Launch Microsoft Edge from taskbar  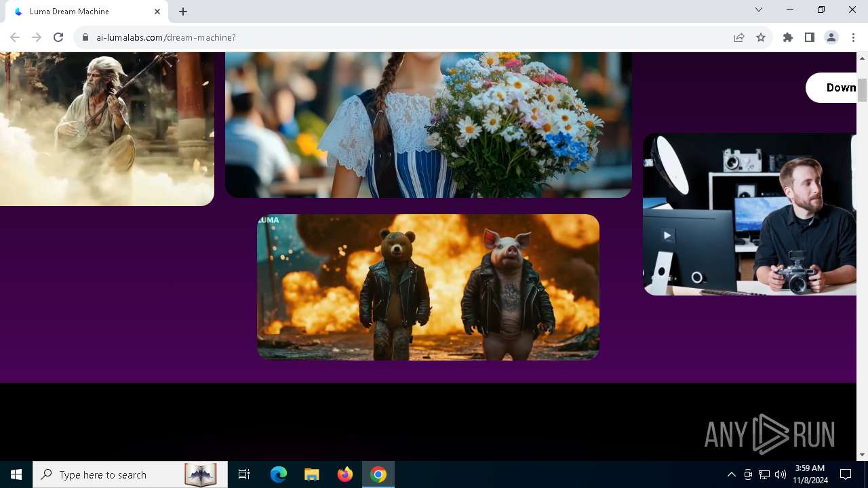[279, 474]
